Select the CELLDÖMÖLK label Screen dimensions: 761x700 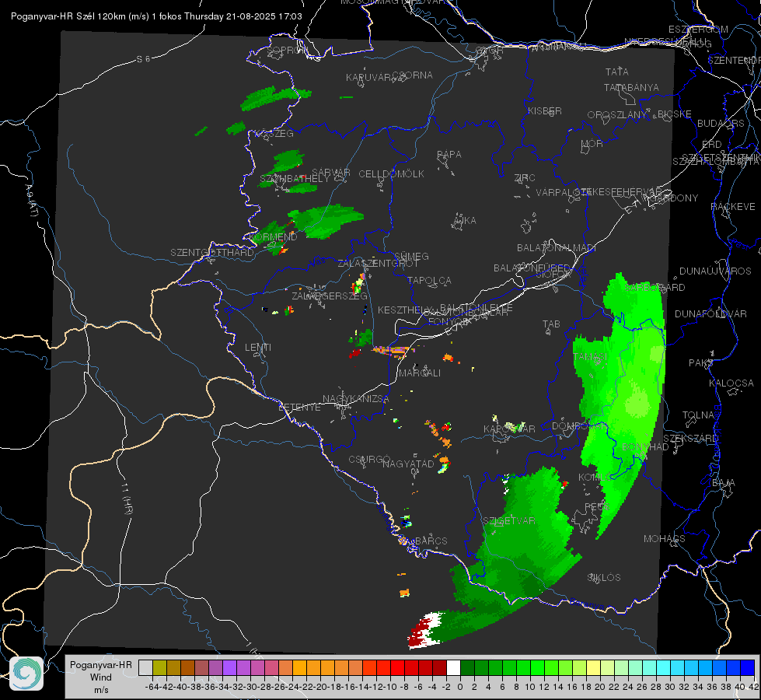pyautogui.click(x=391, y=174)
